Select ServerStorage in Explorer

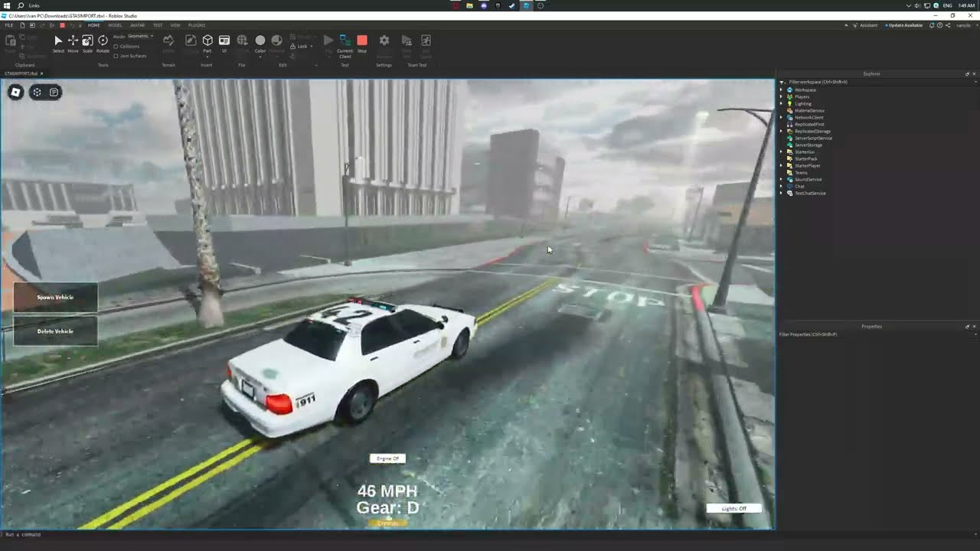[808, 145]
